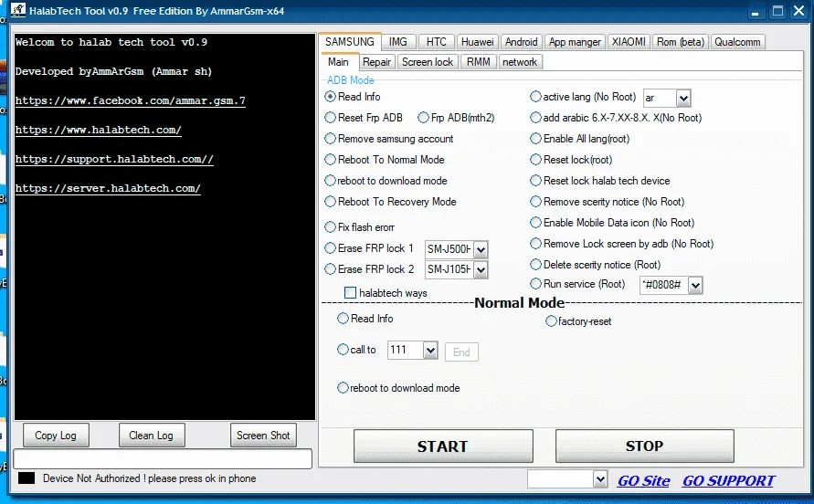Switch to the RMM sub-tab

tap(478, 62)
